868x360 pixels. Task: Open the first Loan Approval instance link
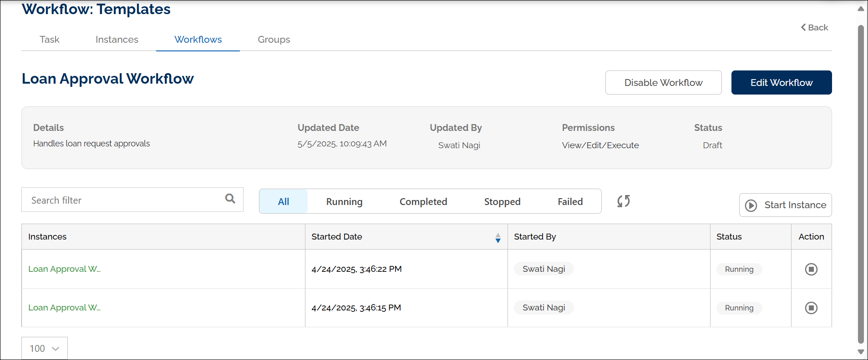(x=64, y=269)
